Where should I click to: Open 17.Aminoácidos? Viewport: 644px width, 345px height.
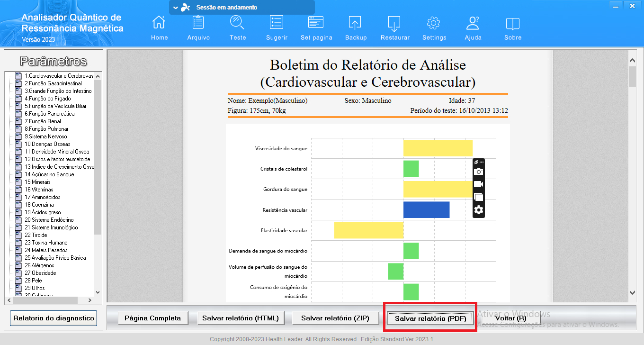pyautogui.click(x=43, y=197)
